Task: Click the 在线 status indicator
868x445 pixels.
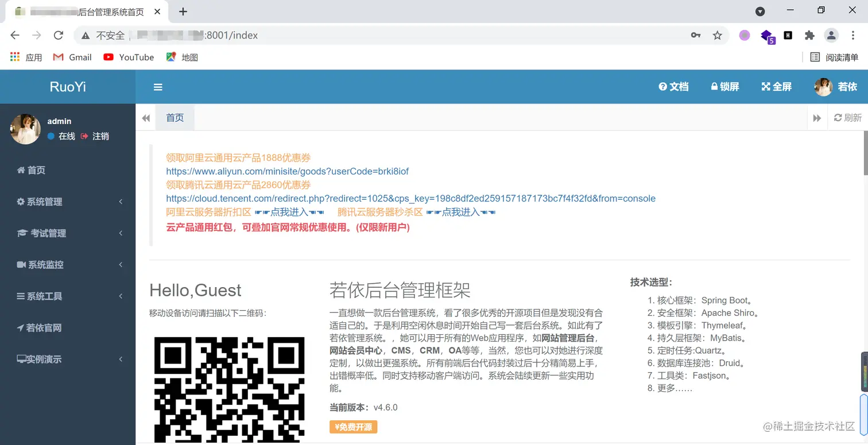Action: pos(61,136)
